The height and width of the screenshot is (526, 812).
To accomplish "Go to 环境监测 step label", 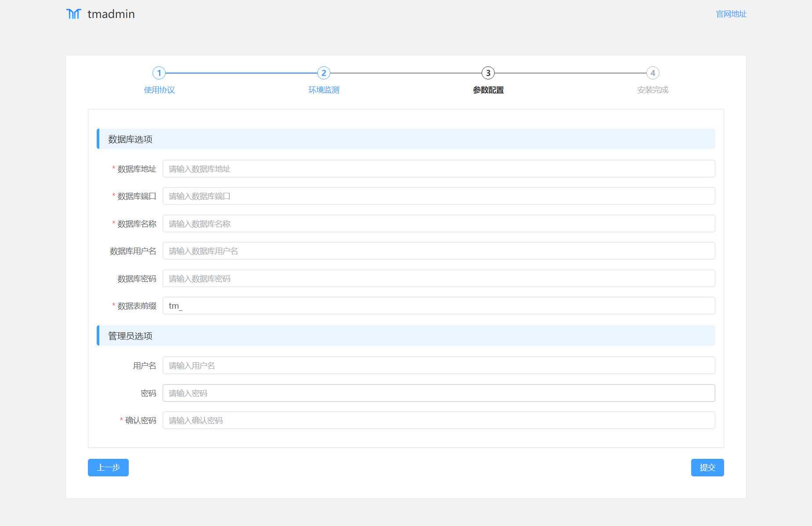I will click(324, 90).
